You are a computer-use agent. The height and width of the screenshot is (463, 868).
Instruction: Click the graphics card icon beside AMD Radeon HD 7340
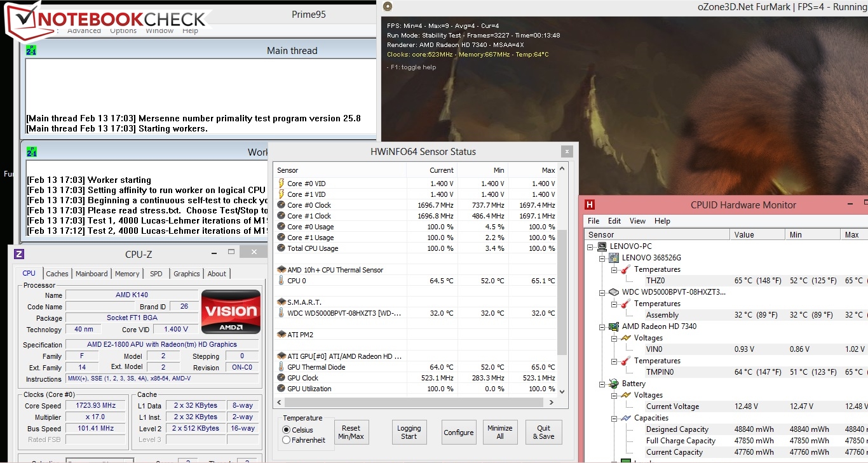(614, 326)
